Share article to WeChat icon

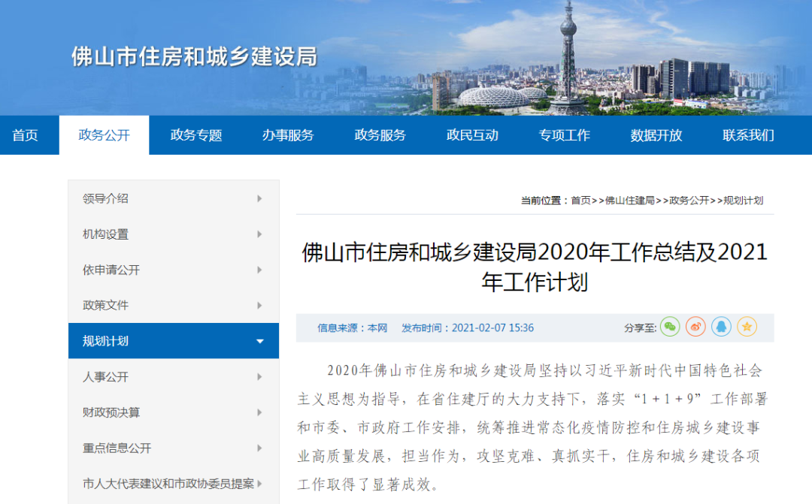pyautogui.click(x=670, y=327)
